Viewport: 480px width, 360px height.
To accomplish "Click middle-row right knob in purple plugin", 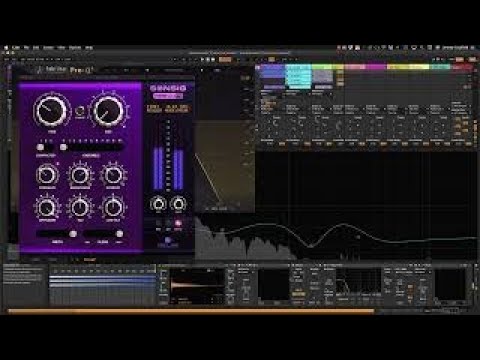I will [113, 175].
